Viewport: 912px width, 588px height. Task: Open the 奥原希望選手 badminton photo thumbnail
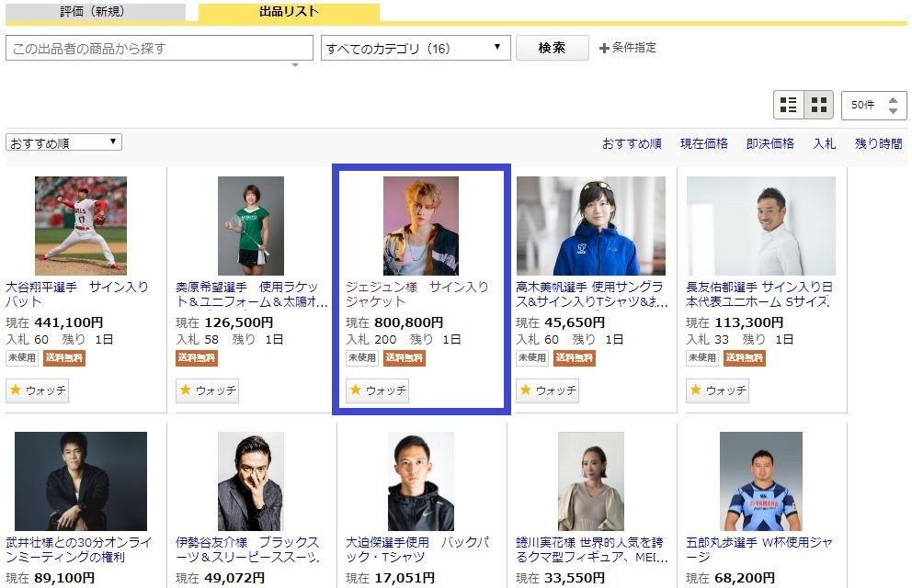click(x=251, y=226)
